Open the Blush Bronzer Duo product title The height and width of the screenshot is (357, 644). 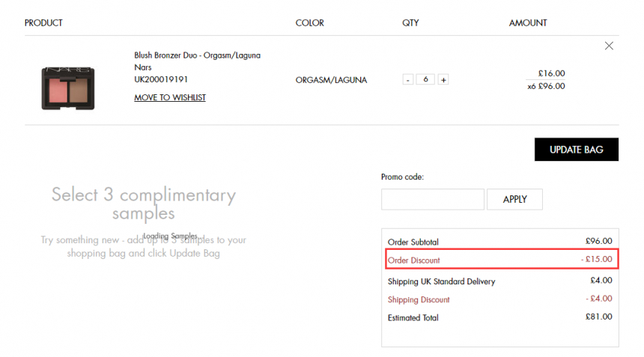[x=197, y=55]
